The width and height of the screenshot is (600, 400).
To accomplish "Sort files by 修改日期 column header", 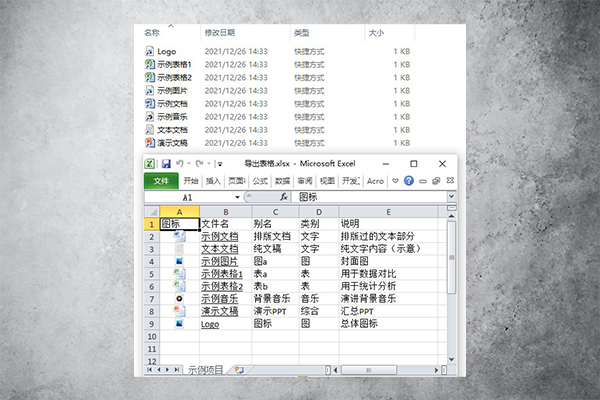I will (220, 33).
